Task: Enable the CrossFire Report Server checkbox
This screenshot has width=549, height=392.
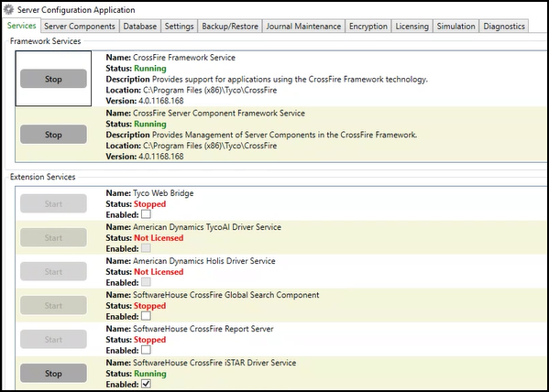Action: (x=146, y=350)
